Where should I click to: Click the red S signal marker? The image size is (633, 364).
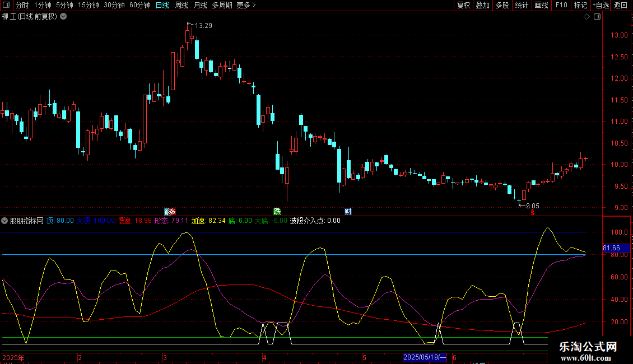coord(533,212)
